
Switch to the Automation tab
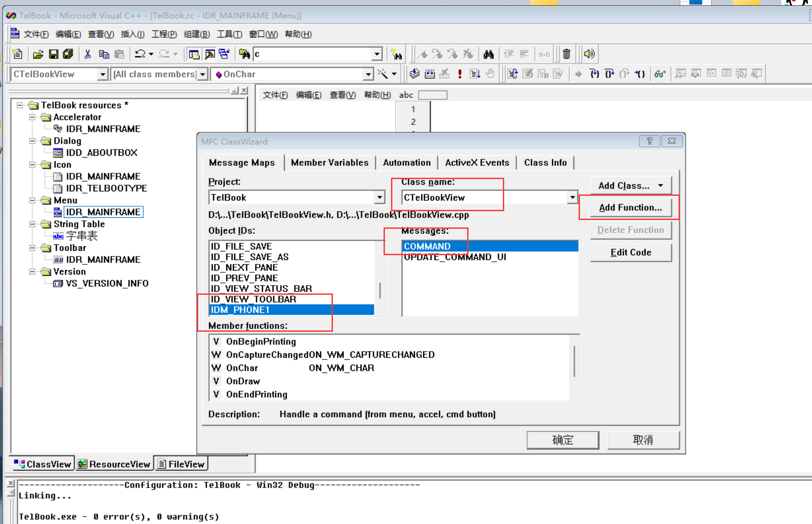[407, 162]
